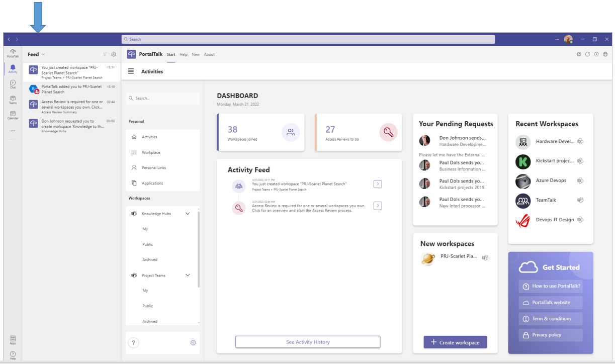Screen dimensions: 615x364
Task: Open Kickstart projec... recent workspace
Action: pyautogui.click(x=551, y=161)
